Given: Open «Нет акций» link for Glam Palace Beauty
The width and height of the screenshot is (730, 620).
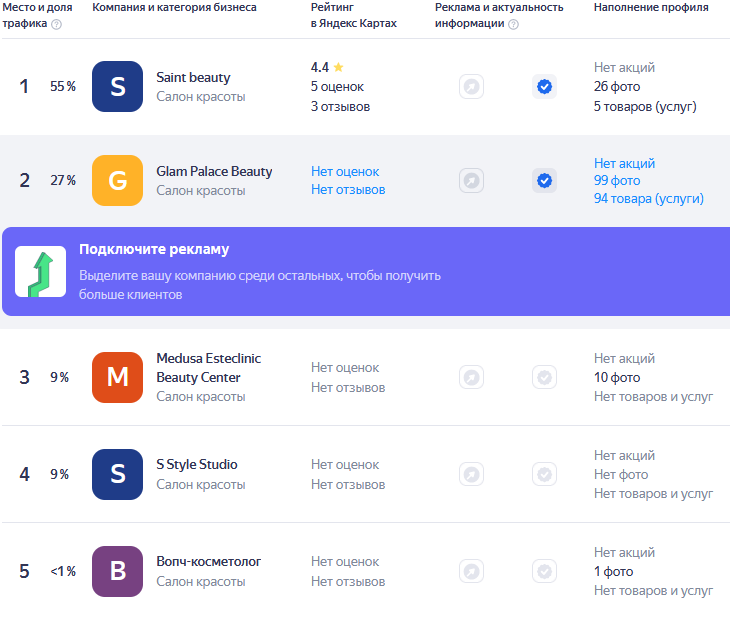Looking at the screenshot, I should (x=624, y=163).
